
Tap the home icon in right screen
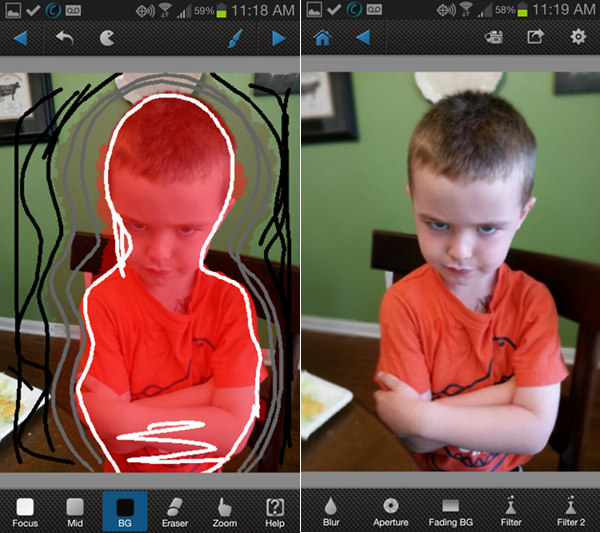click(x=323, y=37)
